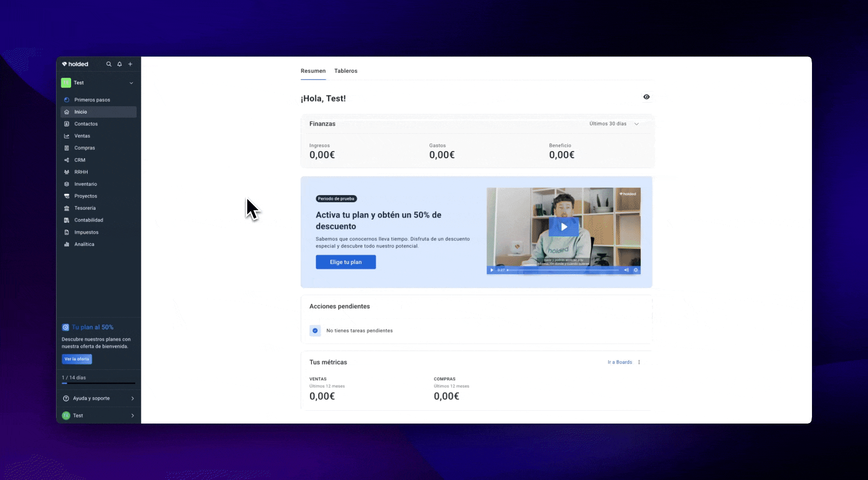This screenshot has height=480, width=868.
Task: Toggle the eye visibility icon beside greeting
Action: pos(647,97)
